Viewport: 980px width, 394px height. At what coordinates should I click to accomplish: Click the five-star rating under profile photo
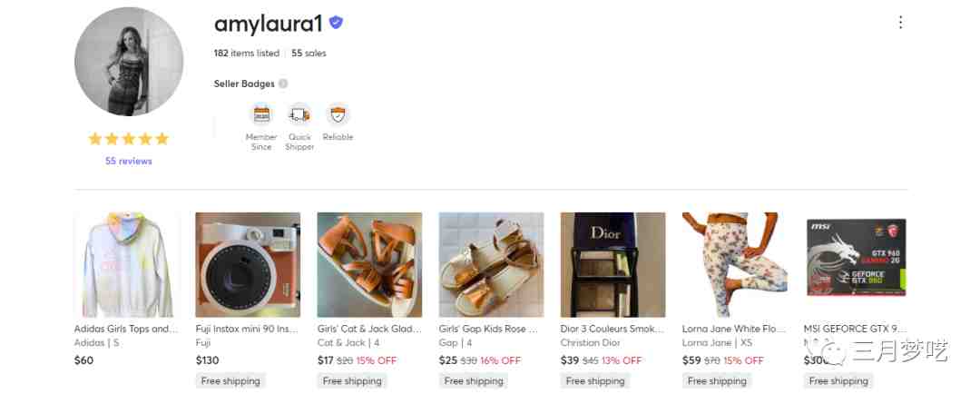pyautogui.click(x=128, y=138)
